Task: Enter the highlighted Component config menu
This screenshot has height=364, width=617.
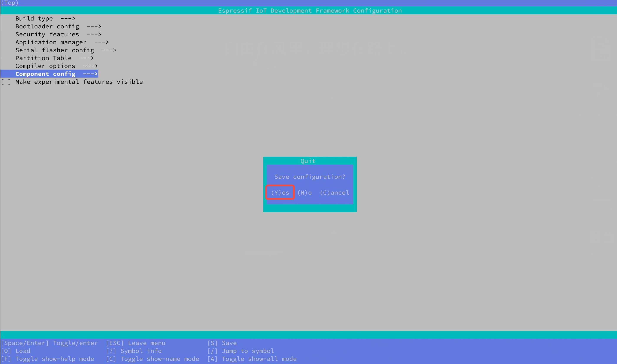Action: click(49, 74)
